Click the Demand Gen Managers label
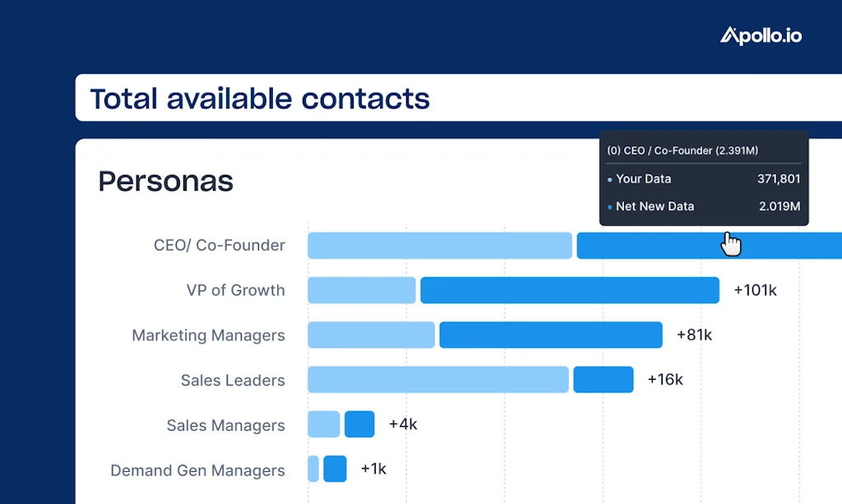 pyautogui.click(x=197, y=470)
